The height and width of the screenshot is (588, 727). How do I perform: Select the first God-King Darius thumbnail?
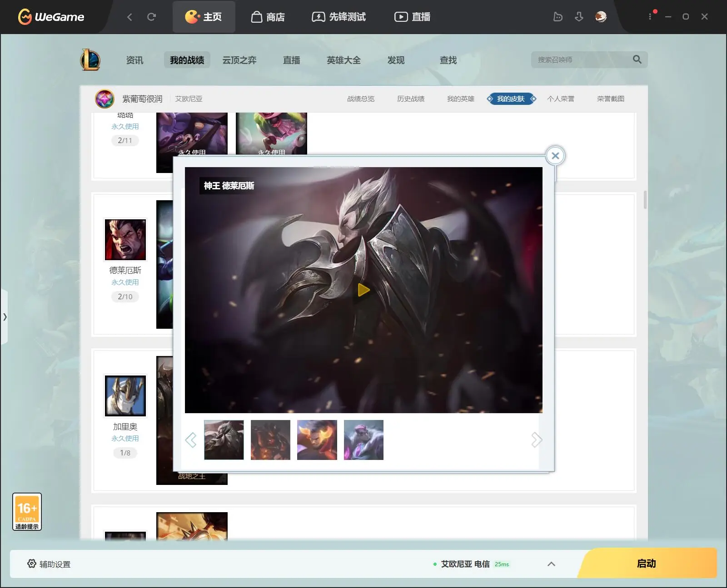point(224,440)
